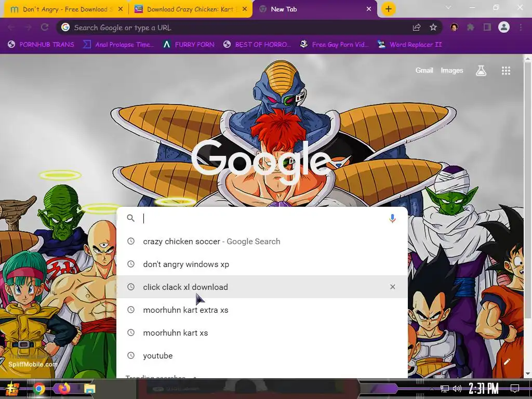Open a new tab with the plus button

click(x=389, y=9)
